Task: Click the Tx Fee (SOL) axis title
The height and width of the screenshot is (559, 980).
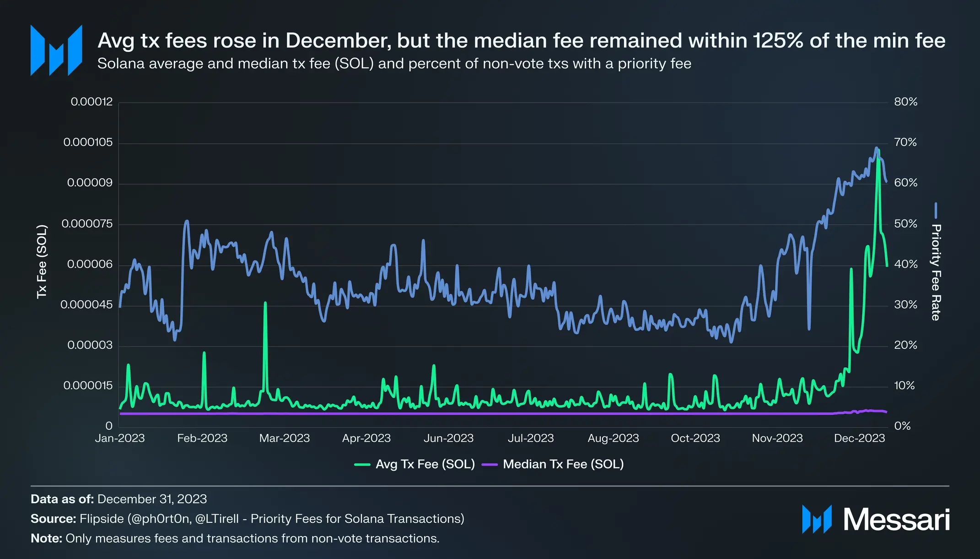Action: 42,262
